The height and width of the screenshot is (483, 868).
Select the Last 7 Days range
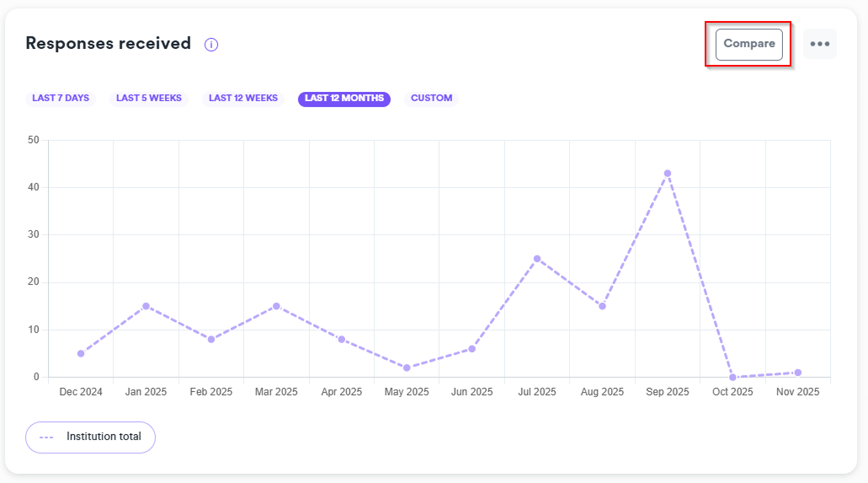pos(60,98)
